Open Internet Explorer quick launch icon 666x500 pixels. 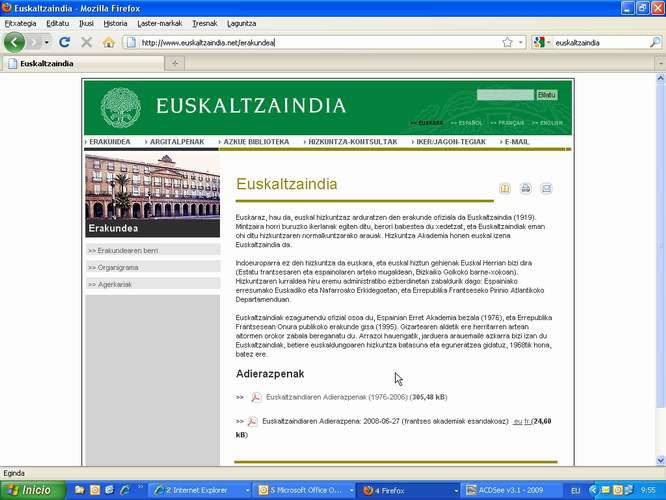[125, 490]
